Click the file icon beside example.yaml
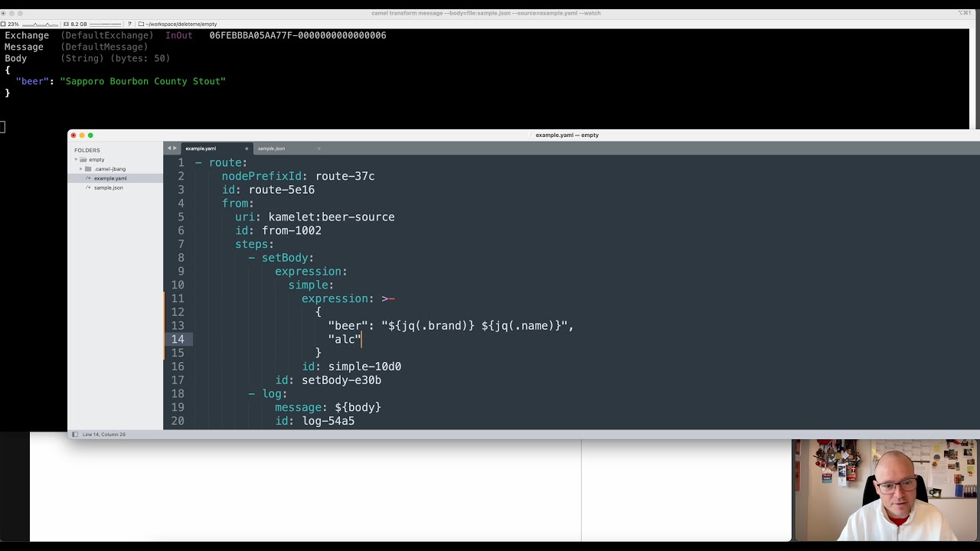Viewport: 980px width, 551px height. coord(88,178)
